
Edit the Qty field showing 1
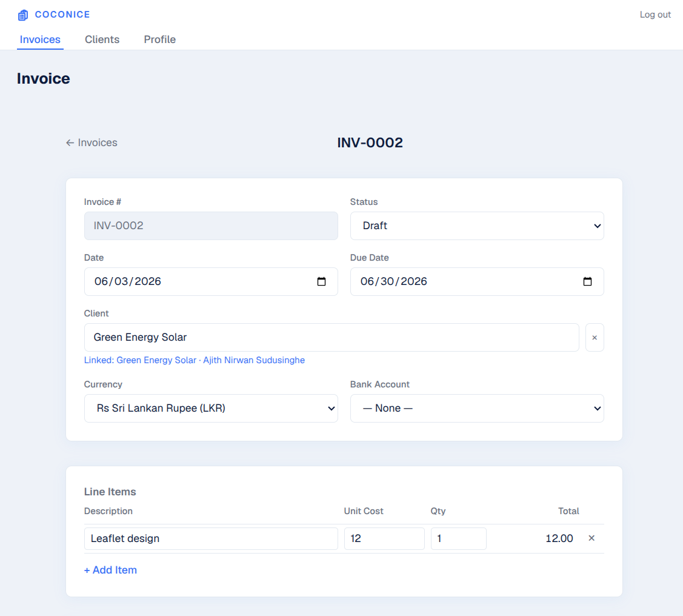click(458, 538)
